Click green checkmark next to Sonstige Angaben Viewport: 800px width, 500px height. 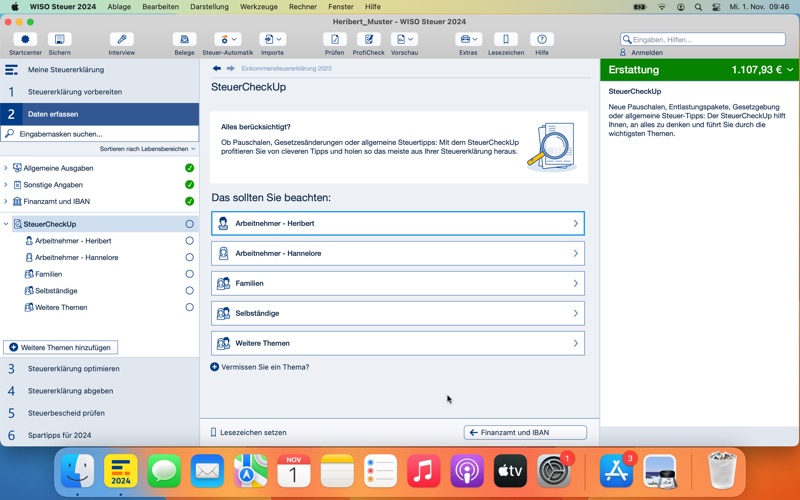pyautogui.click(x=189, y=185)
